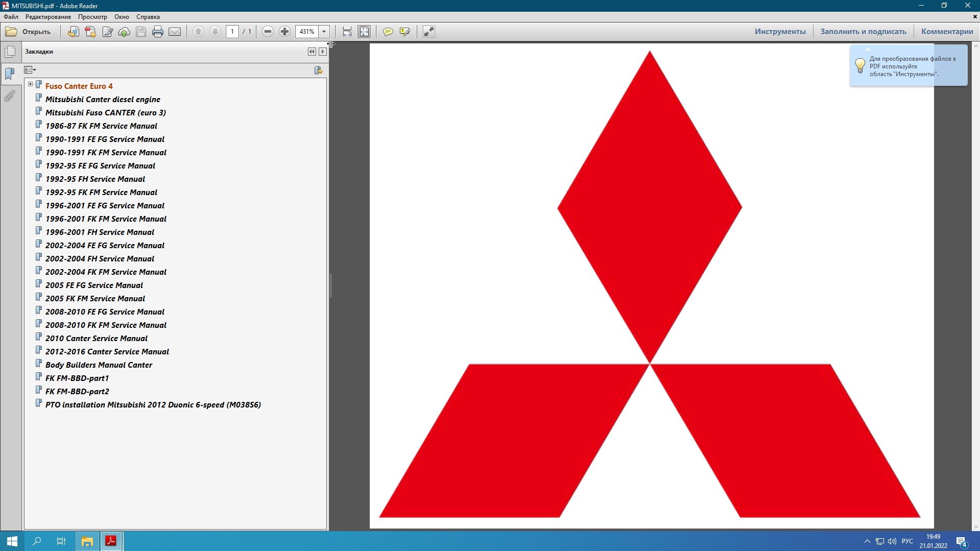Switch to read mode view
Viewport: 980px width, 551px height.
(x=428, y=32)
